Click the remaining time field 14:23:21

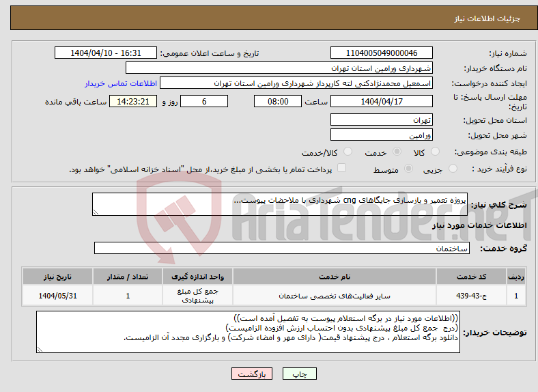pyautogui.click(x=133, y=101)
